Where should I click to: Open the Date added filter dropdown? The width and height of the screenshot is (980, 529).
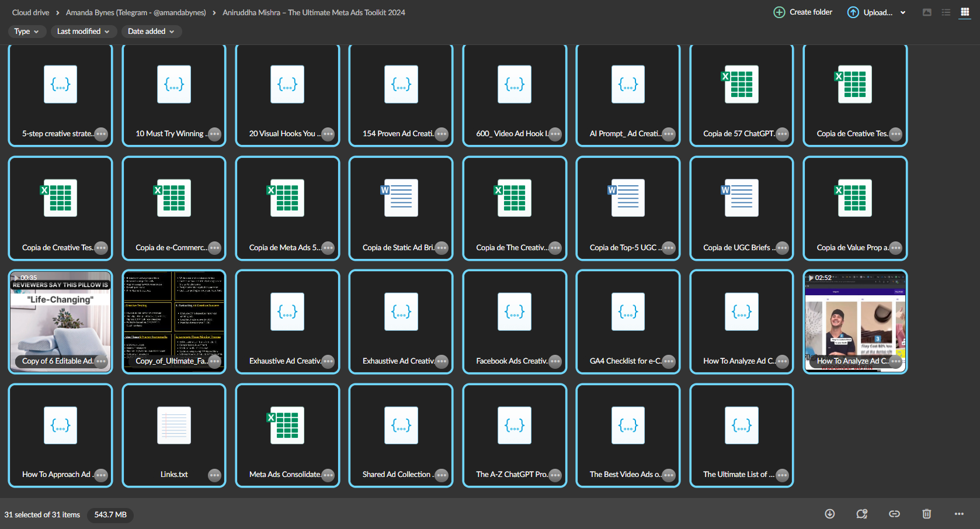pyautogui.click(x=151, y=32)
